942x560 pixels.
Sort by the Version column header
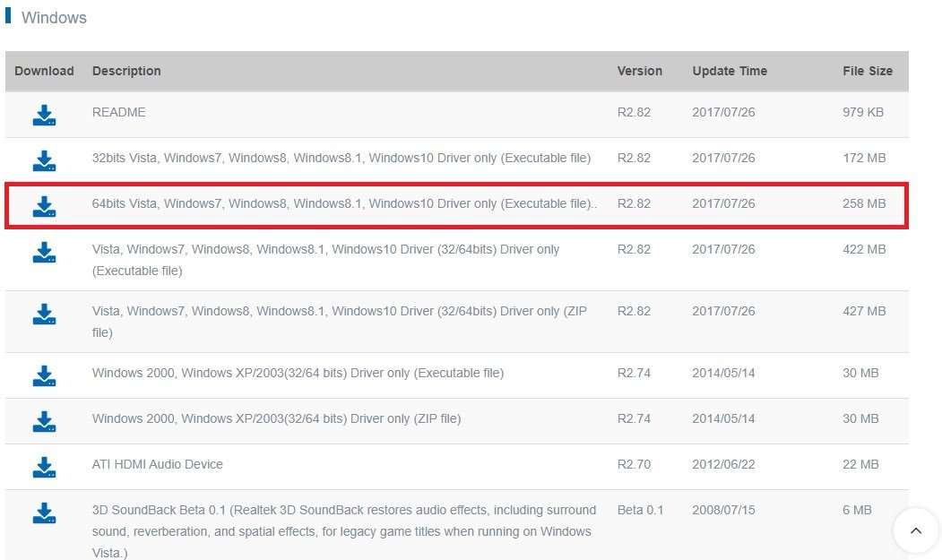coord(640,71)
